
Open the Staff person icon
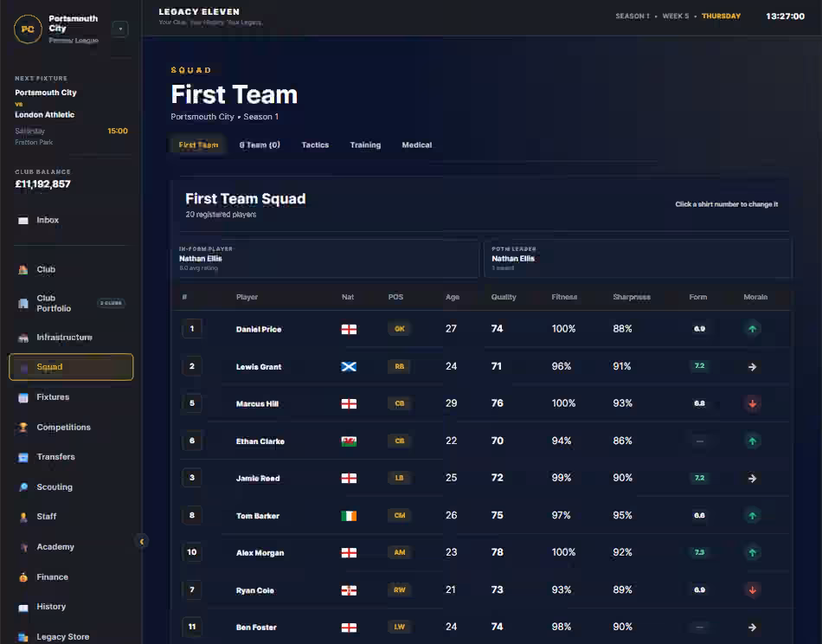coord(23,517)
